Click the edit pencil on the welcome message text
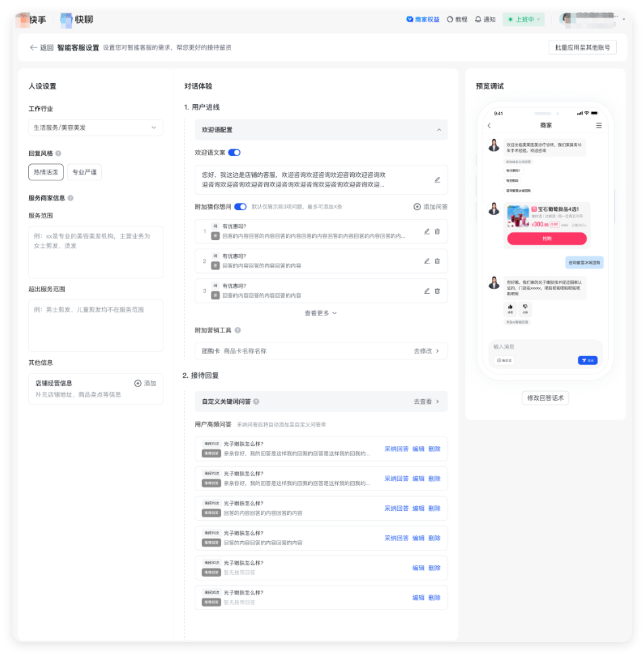The height and width of the screenshot is (654, 644). click(x=438, y=180)
